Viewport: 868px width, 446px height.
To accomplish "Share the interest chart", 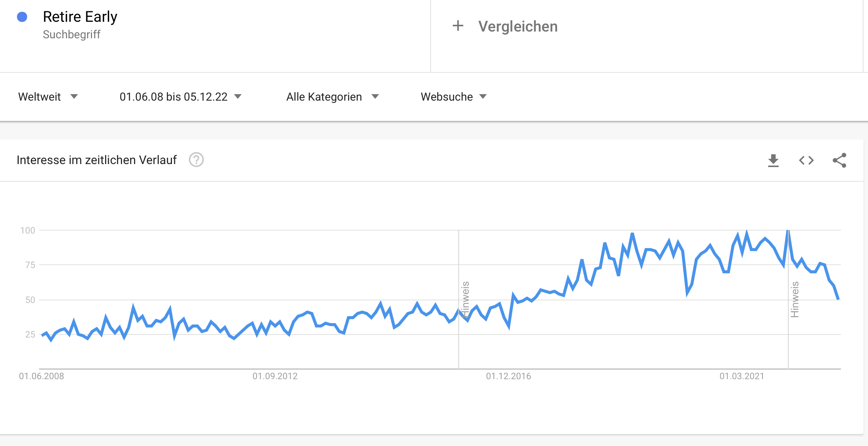I will click(839, 161).
